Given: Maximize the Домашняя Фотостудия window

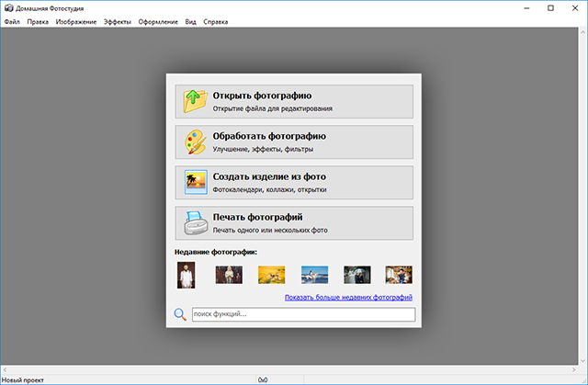Looking at the screenshot, I should pyautogui.click(x=550, y=8).
